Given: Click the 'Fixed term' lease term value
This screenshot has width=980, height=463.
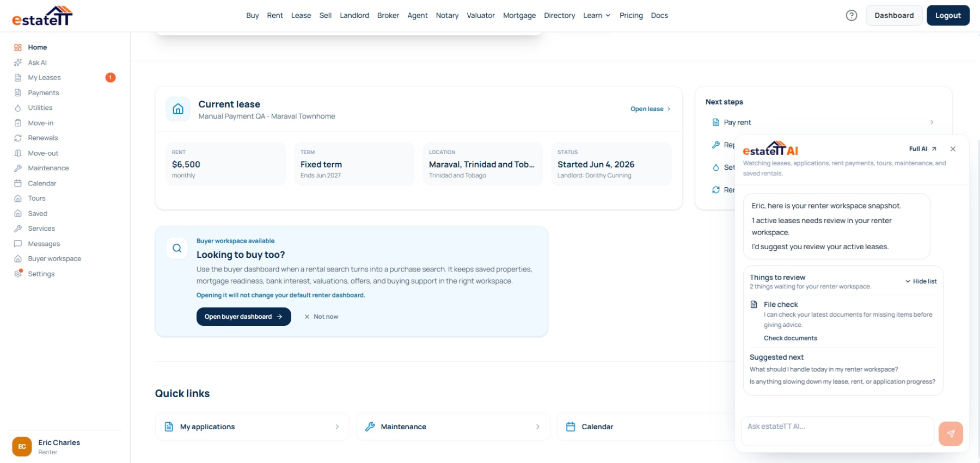Looking at the screenshot, I should [321, 164].
